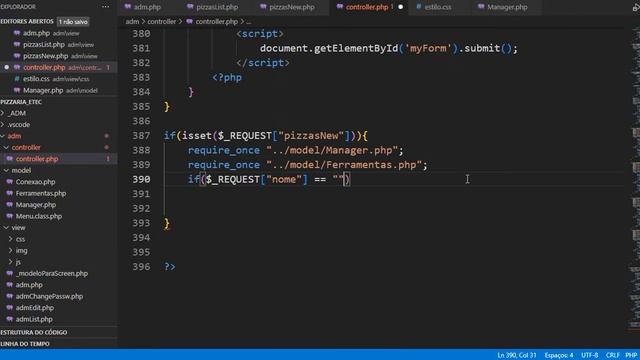Click the 'isset' keyword on line 387

(x=197, y=136)
